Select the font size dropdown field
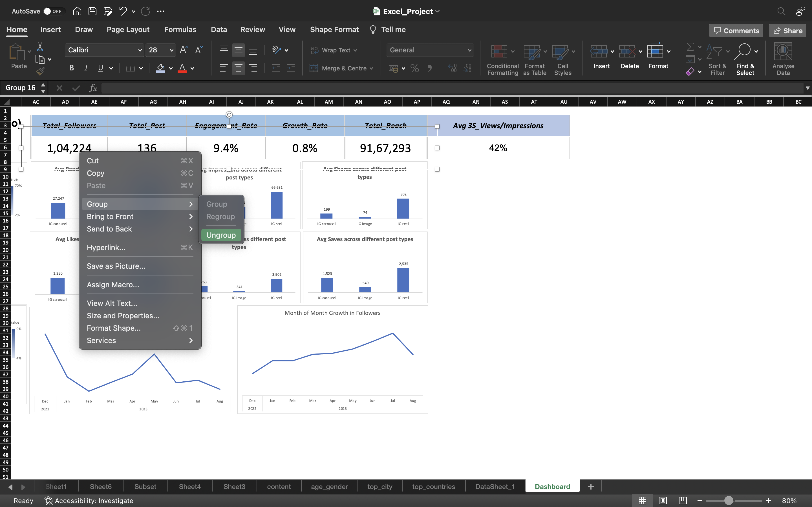This screenshot has height=507, width=812. 161,50
